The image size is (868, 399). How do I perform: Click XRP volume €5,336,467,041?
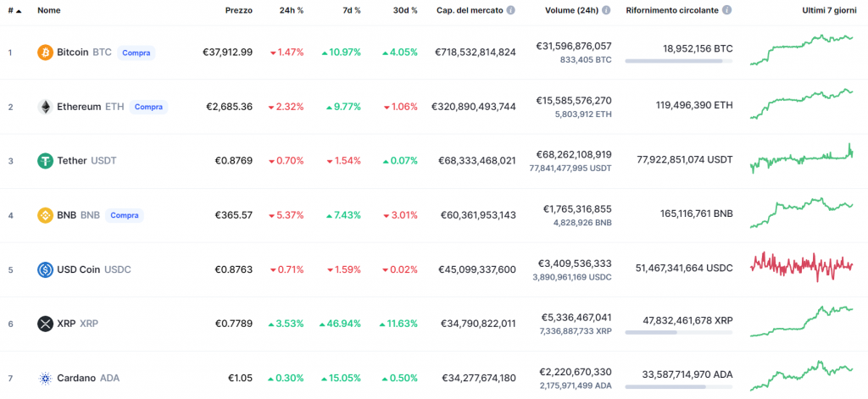pyautogui.click(x=576, y=317)
